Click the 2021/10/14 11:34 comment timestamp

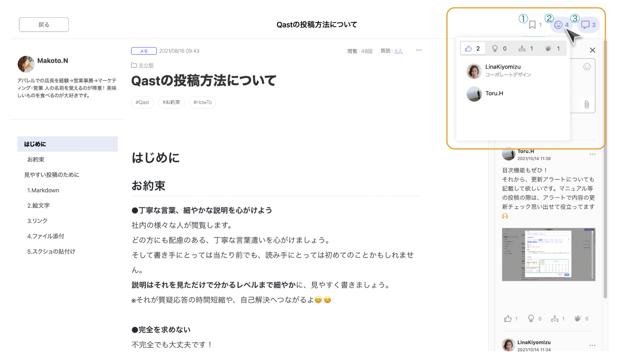click(534, 349)
